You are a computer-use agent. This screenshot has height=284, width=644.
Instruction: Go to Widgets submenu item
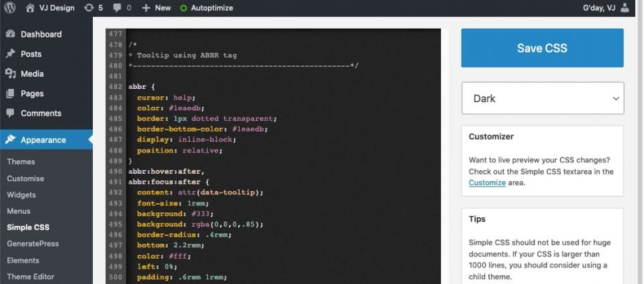click(21, 194)
